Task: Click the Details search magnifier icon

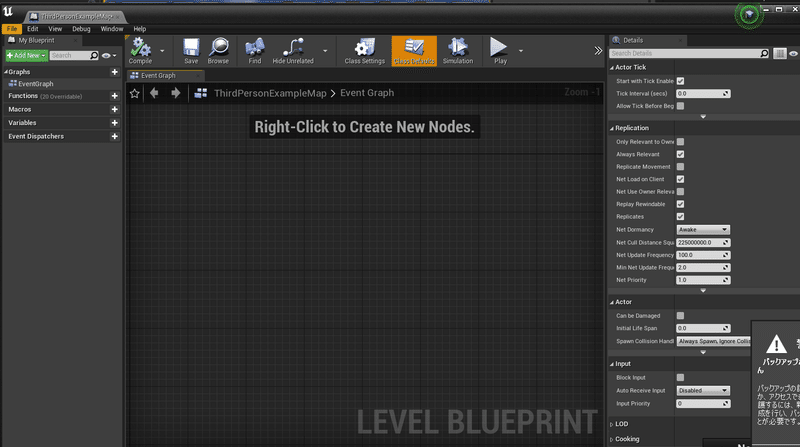Action: point(764,53)
